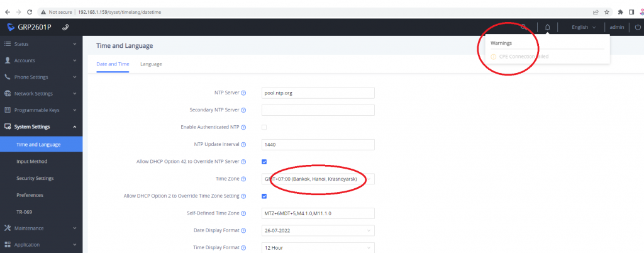Click help icon beside Enable Authenticated NTP
This screenshot has height=253, width=644.
(x=243, y=127)
